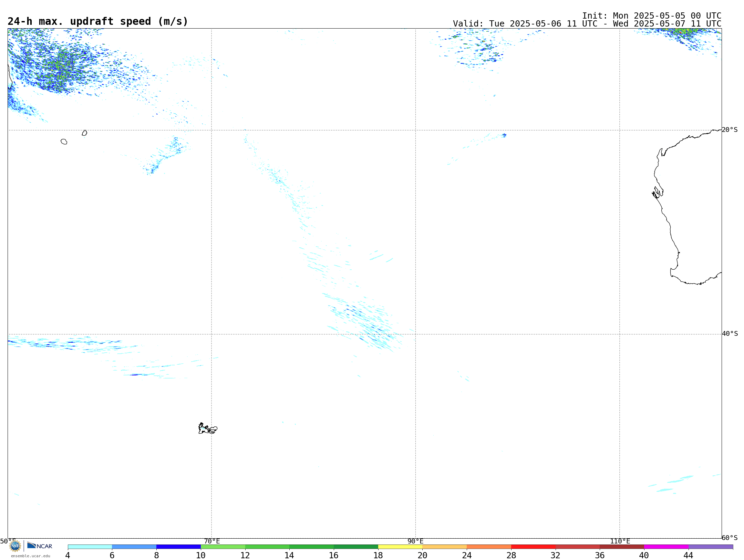
Task: Select the magenta 40–44 m/s swatch
Action: (666, 547)
